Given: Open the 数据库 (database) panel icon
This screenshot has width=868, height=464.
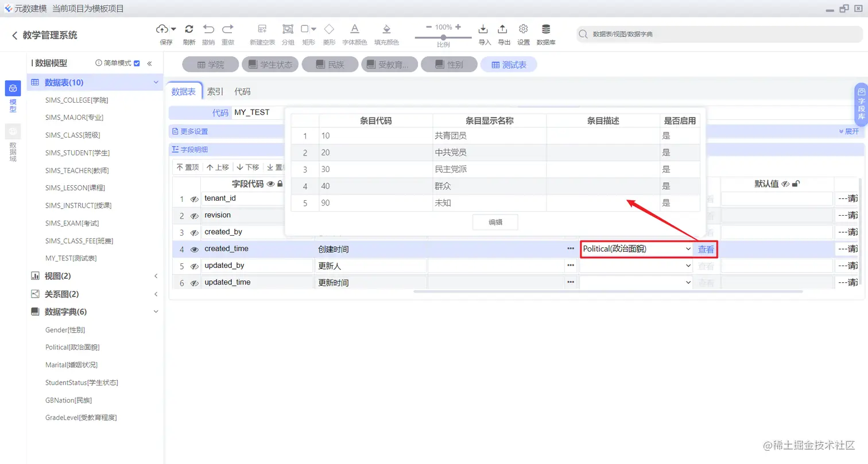Looking at the screenshot, I should 545,29.
